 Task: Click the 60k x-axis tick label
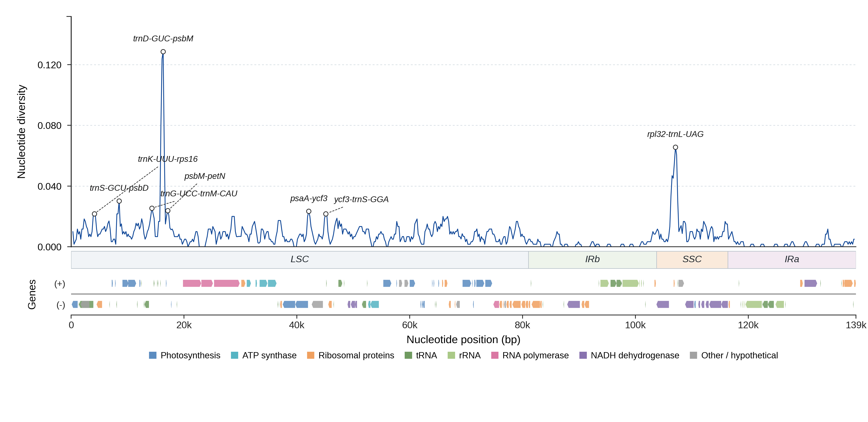tap(409, 325)
